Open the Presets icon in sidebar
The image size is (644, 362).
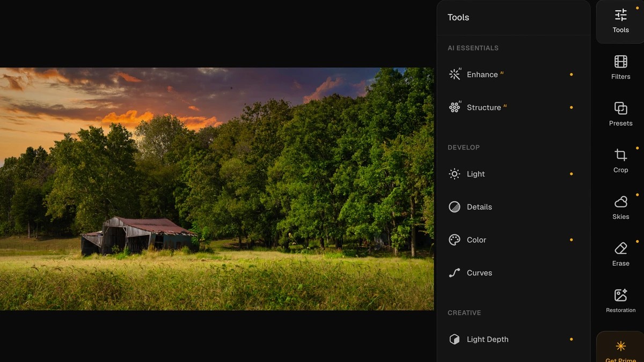pos(621,108)
